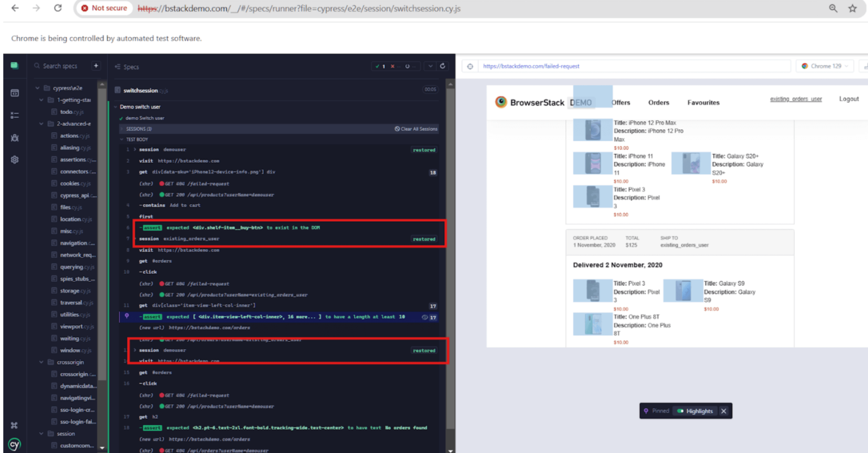Switch to the Orders tab in the demo app
This screenshot has width=868, height=453.
tap(658, 102)
